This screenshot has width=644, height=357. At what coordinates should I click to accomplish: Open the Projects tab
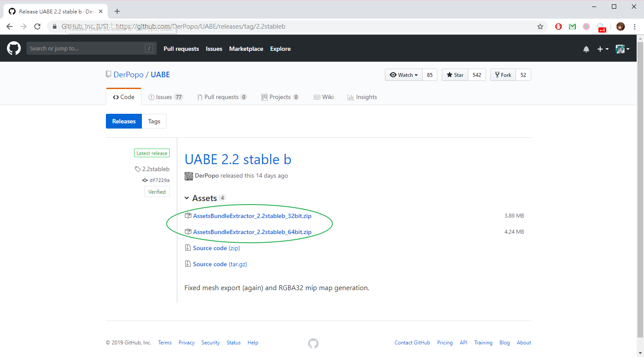(x=280, y=97)
